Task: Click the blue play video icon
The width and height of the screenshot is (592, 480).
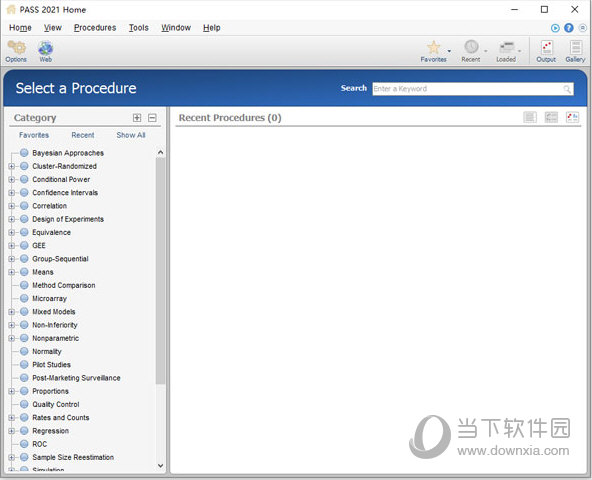Action: click(555, 28)
